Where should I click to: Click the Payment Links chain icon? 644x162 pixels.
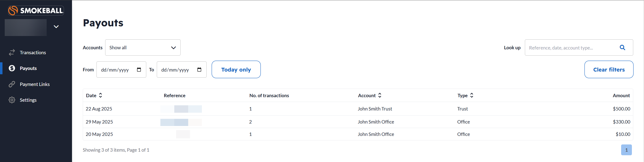[12, 84]
